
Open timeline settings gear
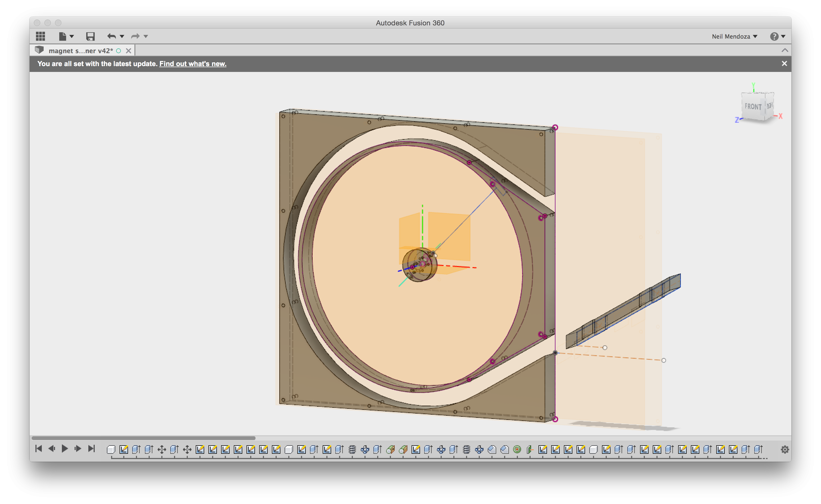[x=785, y=449]
